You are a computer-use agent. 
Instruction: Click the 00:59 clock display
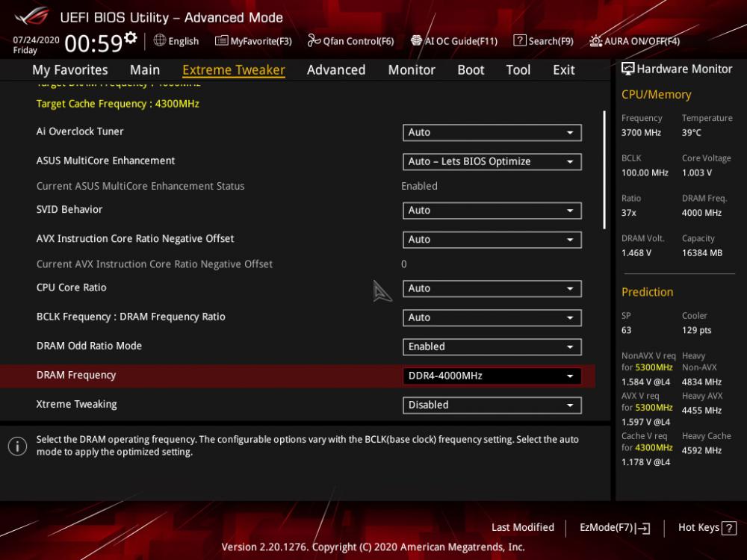93,43
